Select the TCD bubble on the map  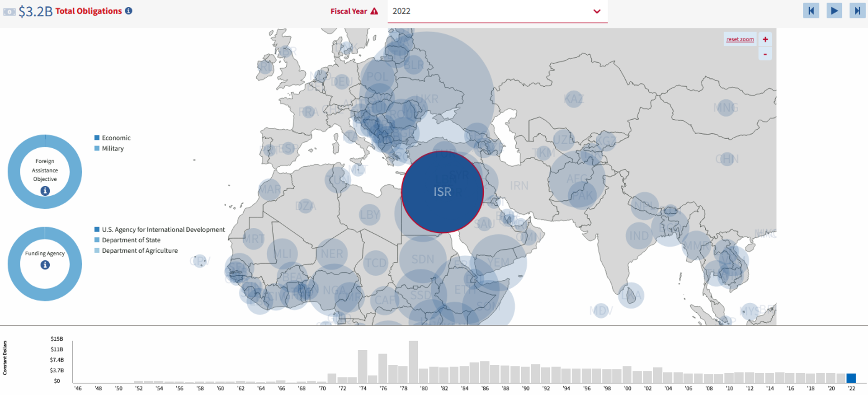376,263
